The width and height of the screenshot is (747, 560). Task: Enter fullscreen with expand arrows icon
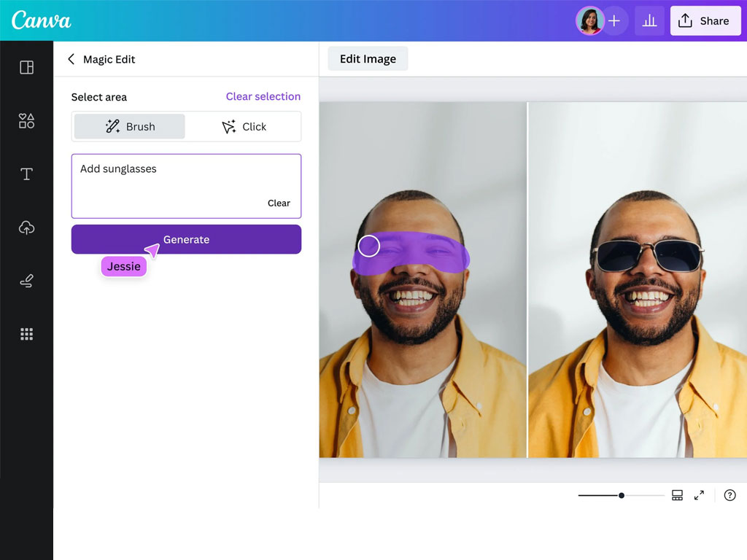699,495
